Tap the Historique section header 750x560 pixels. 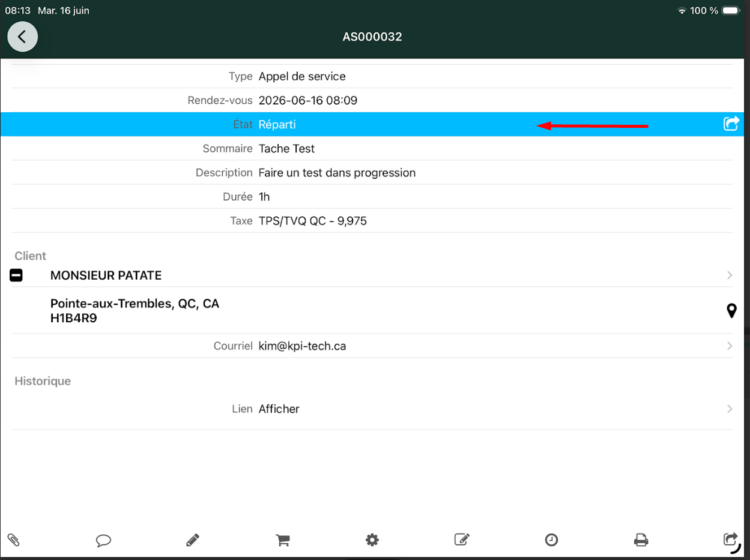43,381
